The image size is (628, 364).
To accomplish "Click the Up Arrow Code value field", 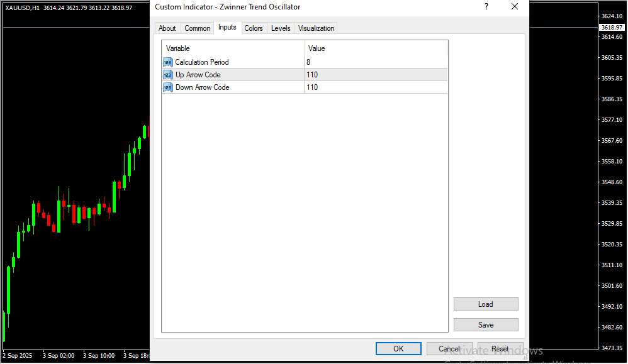I will 375,75.
